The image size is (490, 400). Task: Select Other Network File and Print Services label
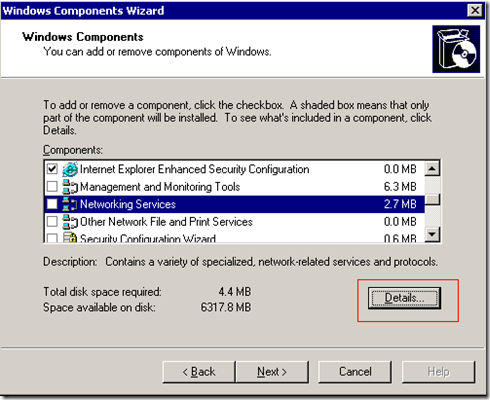point(166,222)
